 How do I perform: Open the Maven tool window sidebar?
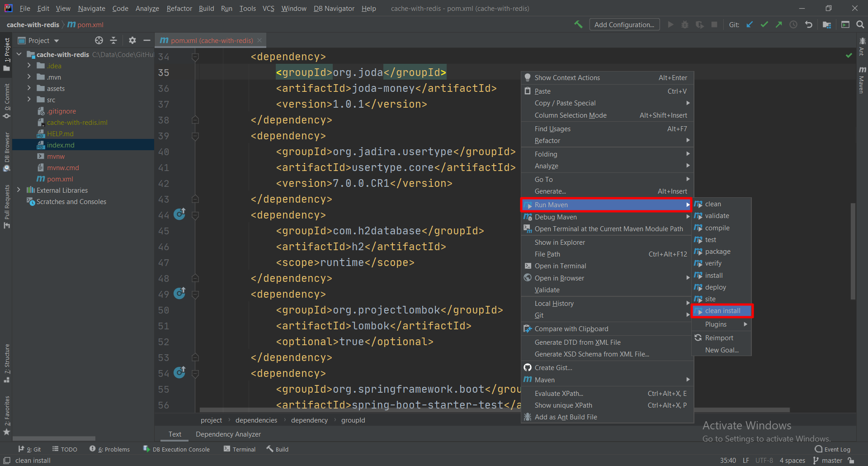pyautogui.click(x=862, y=80)
